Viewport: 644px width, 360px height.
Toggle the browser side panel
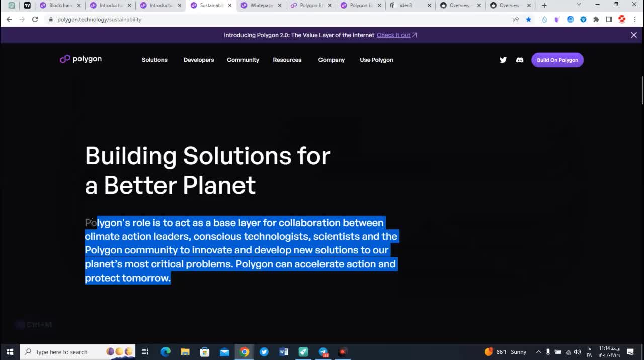click(609, 19)
